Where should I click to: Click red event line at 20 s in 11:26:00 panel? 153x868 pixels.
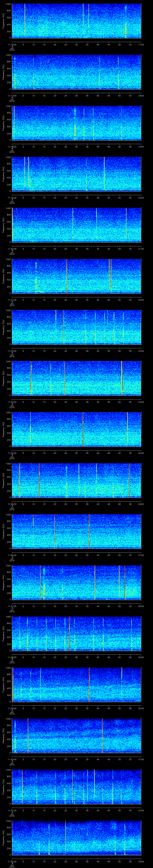(x=55, y=531)
